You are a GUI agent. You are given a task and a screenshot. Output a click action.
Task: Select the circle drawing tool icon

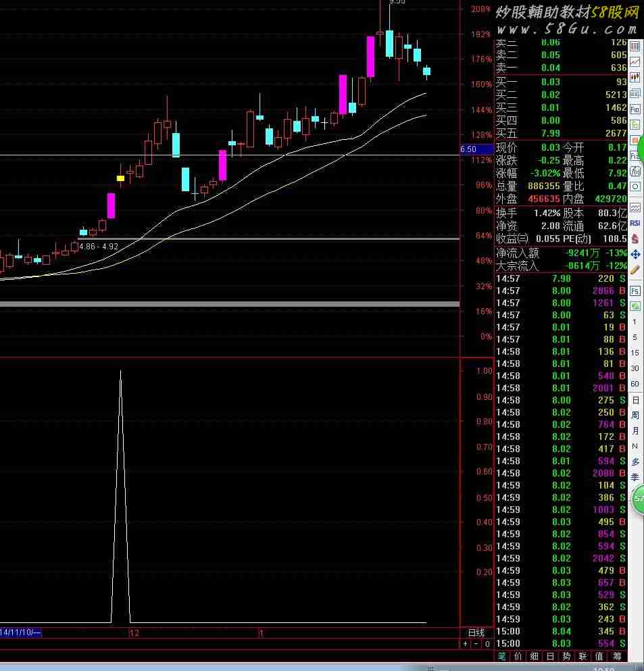tap(635, 187)
